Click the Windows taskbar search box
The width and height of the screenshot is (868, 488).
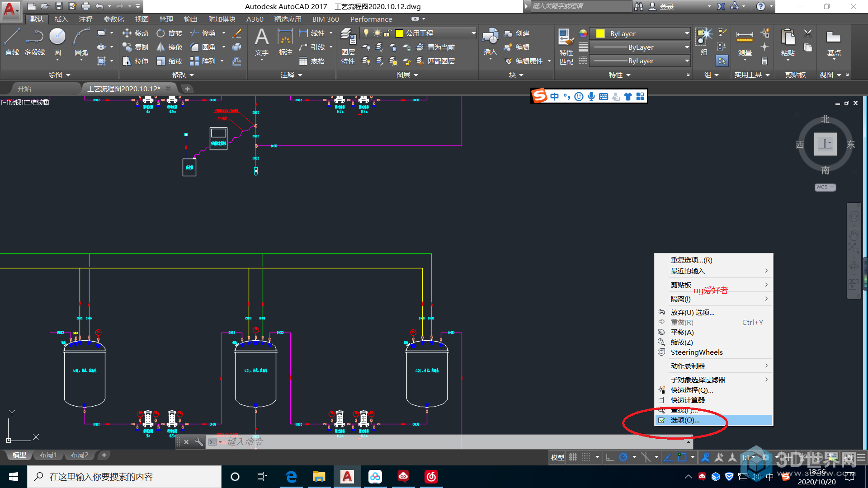coord(124,477)
